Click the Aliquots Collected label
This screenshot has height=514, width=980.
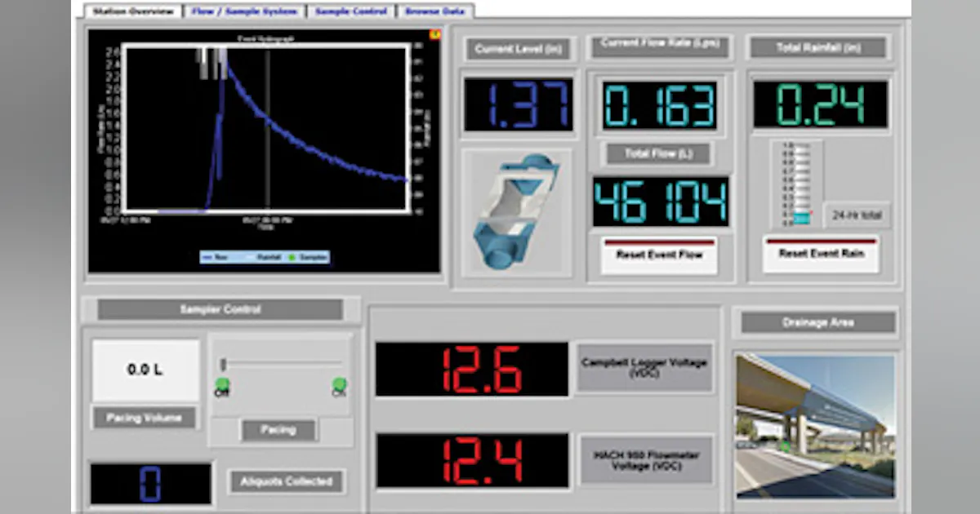[286, 481]
